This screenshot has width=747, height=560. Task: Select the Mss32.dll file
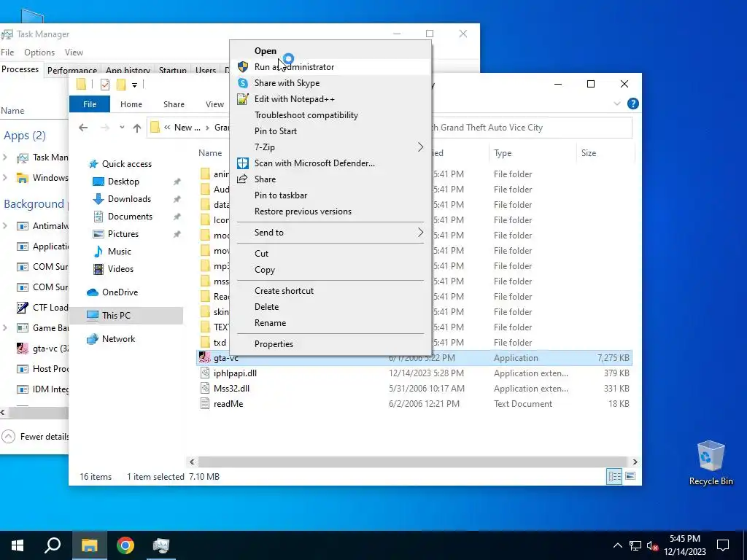point(231,389)
